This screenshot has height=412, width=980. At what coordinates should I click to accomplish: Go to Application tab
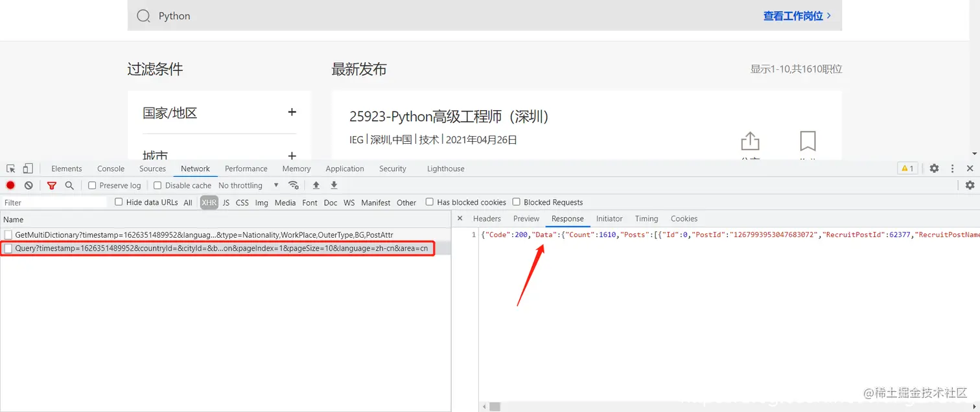pyautogui.click(x=345, y=168)
